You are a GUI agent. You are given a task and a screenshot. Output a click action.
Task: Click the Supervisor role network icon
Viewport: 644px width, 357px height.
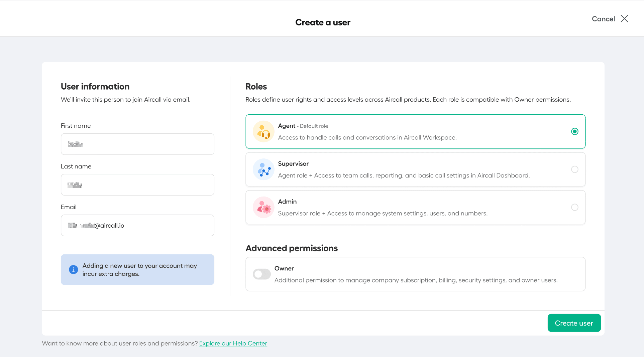point(263,169)
